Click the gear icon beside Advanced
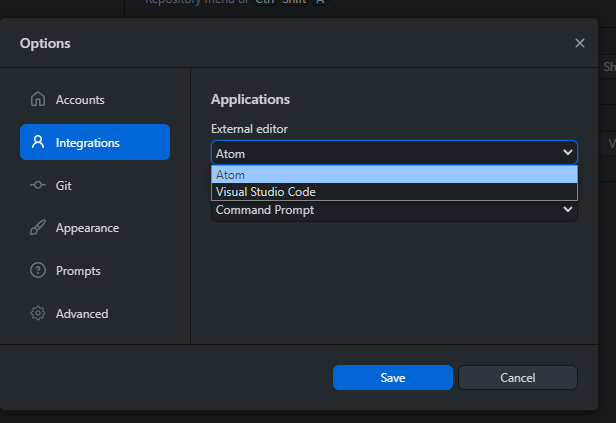The image size is (616, 423). 38,314
